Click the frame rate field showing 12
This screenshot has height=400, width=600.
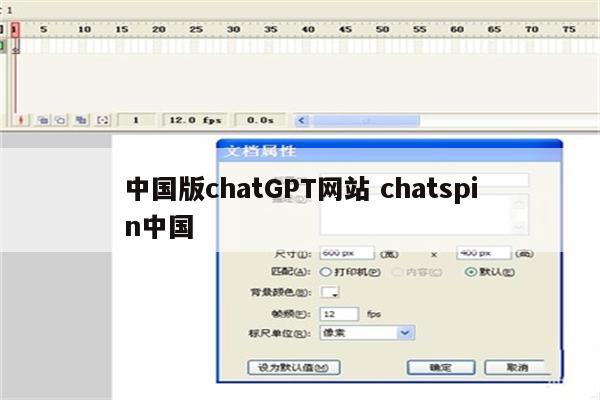339,314
